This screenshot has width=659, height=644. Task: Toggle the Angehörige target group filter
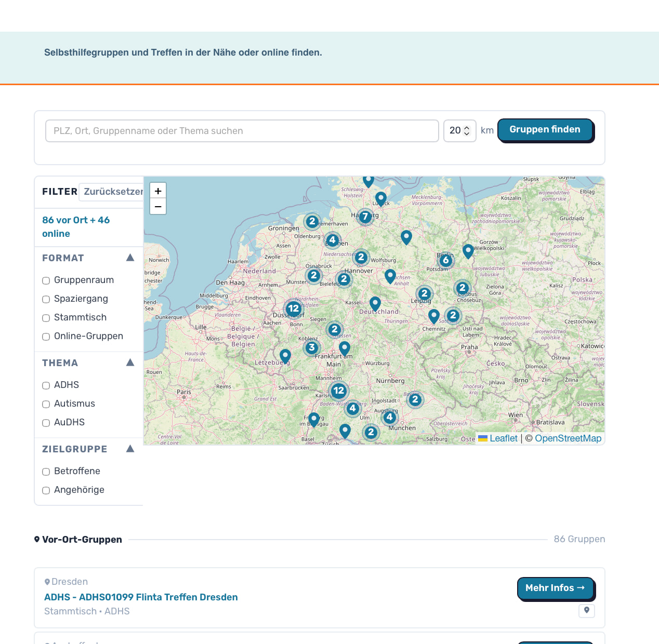click(46, 490)
